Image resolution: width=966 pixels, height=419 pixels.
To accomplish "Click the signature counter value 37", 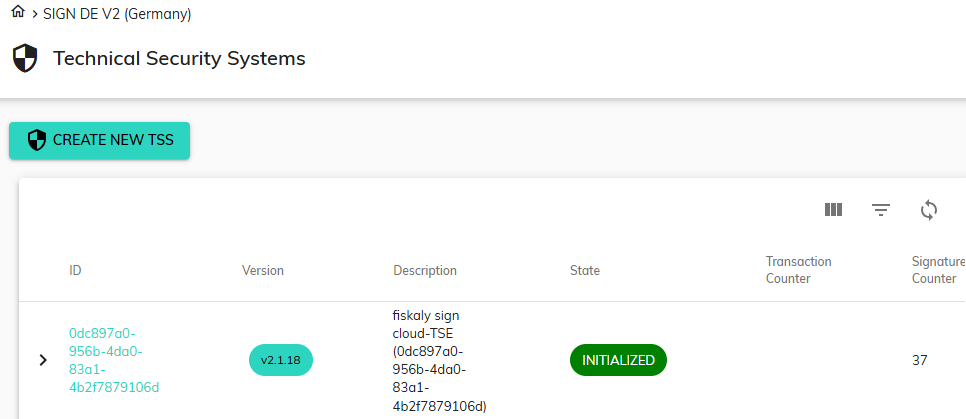I will click(921, 360).
